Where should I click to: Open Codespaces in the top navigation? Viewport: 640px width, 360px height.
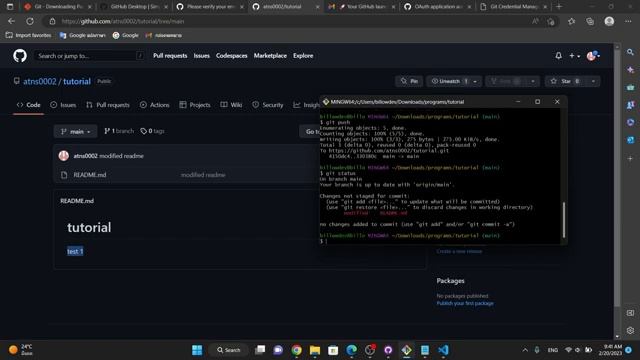(x=231, y=56)
